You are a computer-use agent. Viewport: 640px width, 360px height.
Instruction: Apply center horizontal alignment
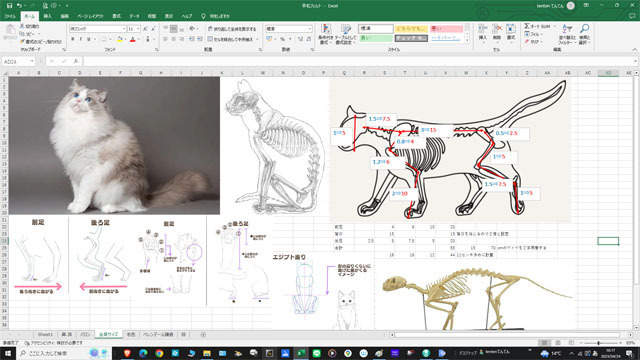(173, 39)
